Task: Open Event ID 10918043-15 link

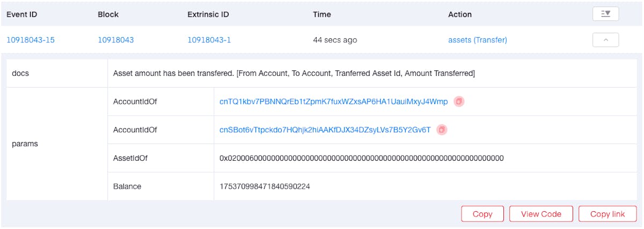Action: [x=30, y=40]
